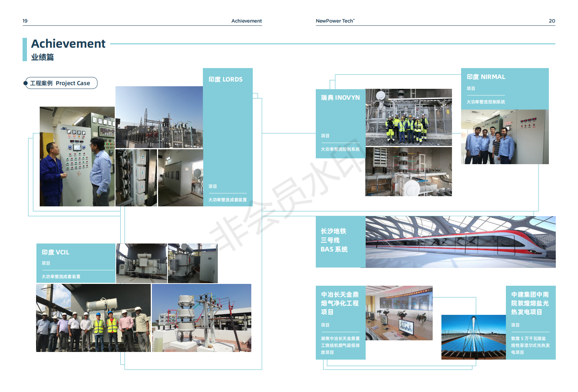Image resolution: width=578 pixels, height=392 pixels.
Task: Click the 'NewPower Tech' header text
Action: tap(335, 21)
